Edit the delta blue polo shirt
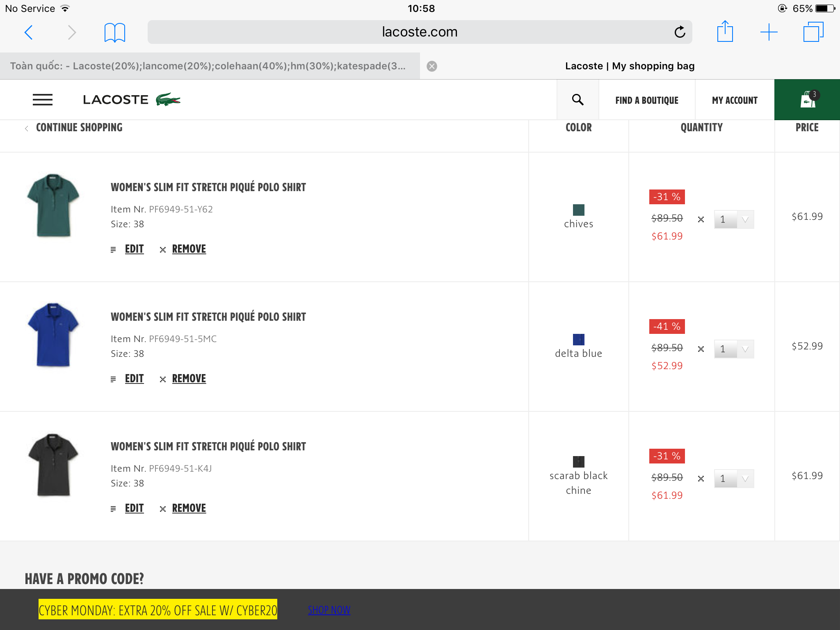840x630 pixels. click(134, 379)
